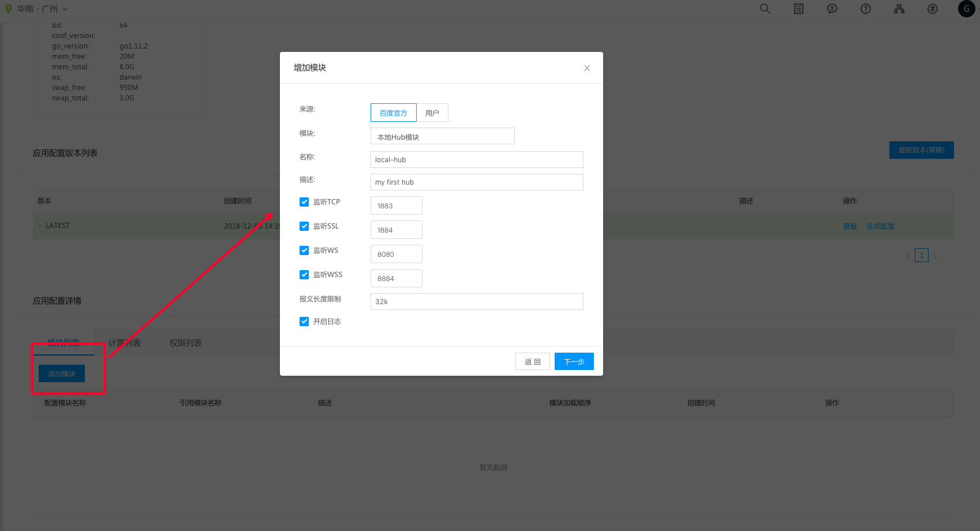The width and height of the screenshot is (980, 531).
Task: Open the user avatar G icon
Action: (x=966, y=9)
